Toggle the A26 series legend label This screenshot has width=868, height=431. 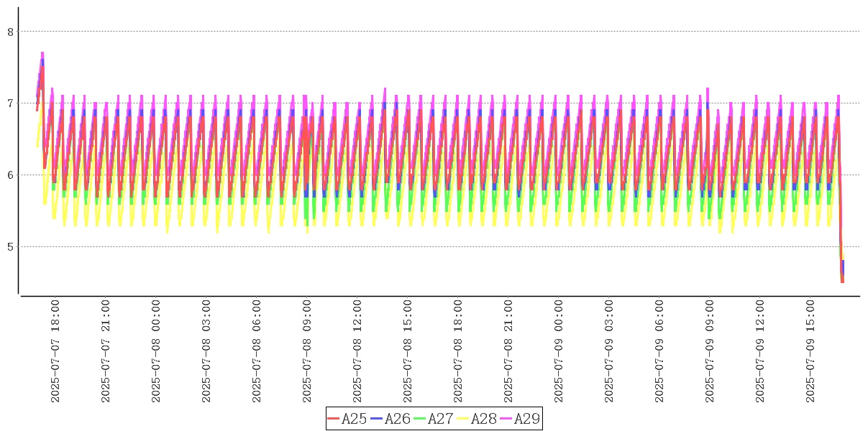tap(397, 419)
